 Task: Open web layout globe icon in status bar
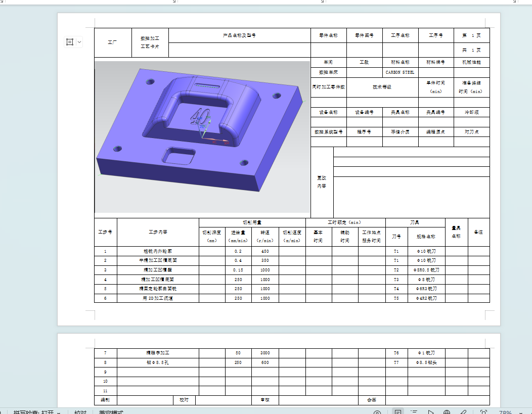coord(447,412)
